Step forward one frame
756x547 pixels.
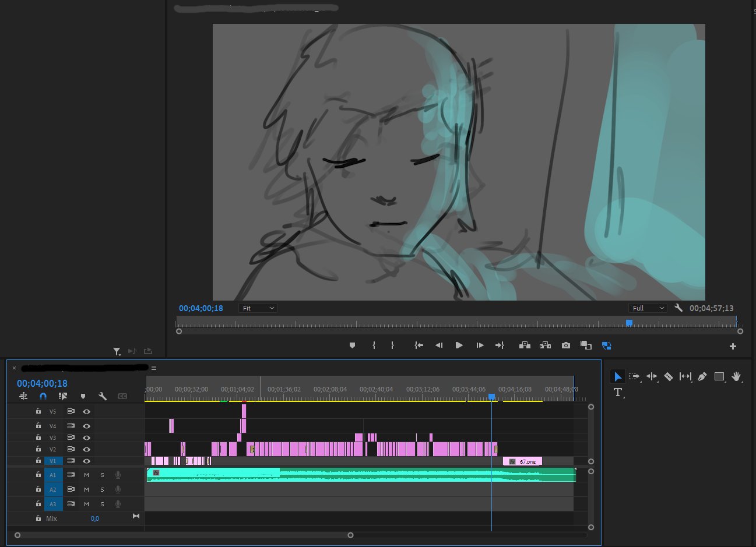[480, 345]
